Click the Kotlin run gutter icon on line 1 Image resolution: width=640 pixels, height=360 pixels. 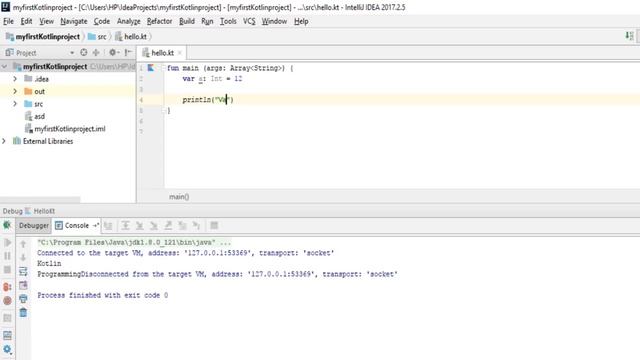click(x=151, y=68)
